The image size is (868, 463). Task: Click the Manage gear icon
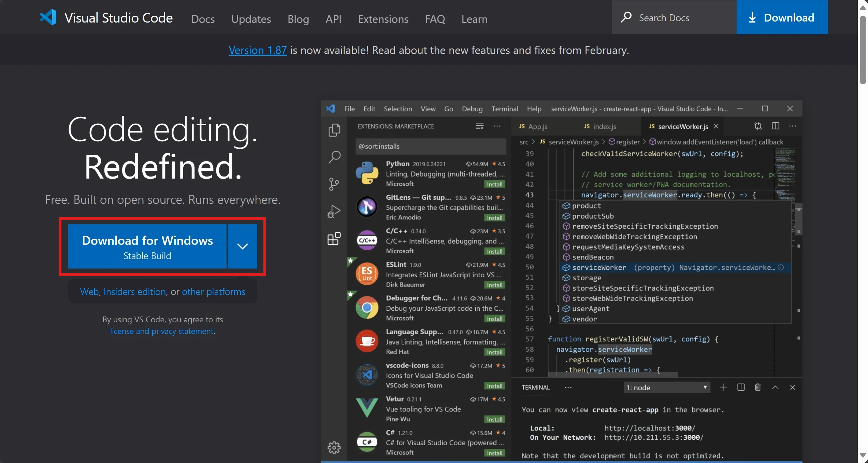click(334, 447)
